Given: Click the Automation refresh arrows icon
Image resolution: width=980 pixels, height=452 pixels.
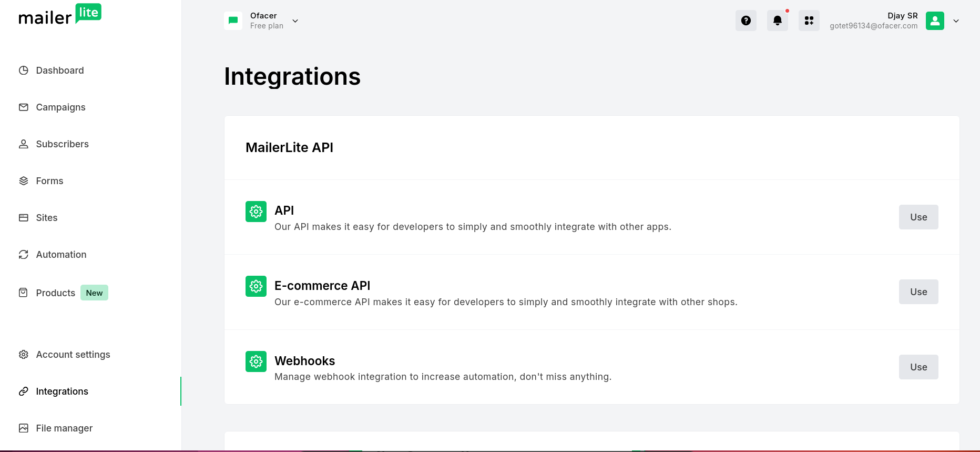Looking at the screenshot, I should point(24,255).
